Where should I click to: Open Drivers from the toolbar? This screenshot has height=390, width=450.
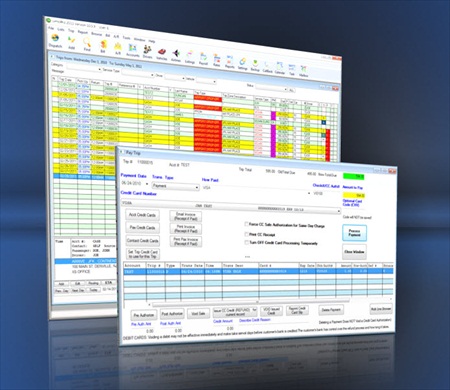tap(147, 52)
